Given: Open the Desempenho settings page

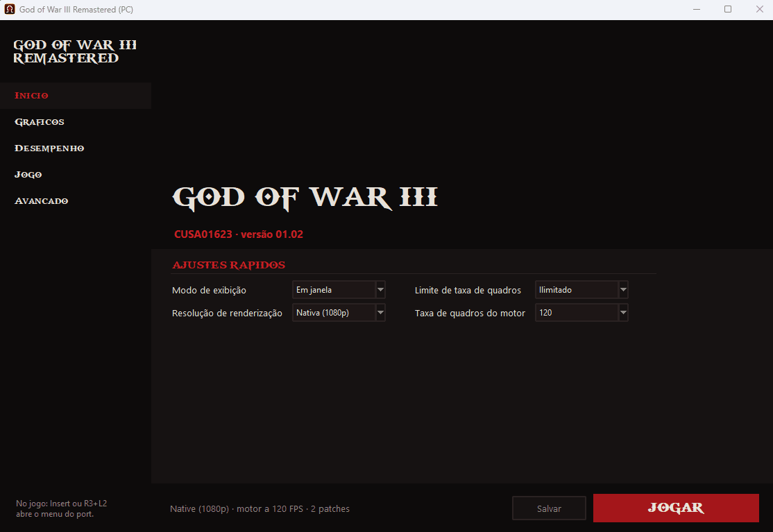Looking at the screenshot, I should point(76,148).
